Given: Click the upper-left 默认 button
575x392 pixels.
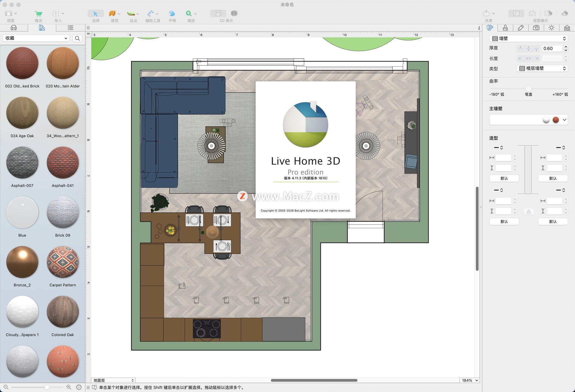Looking at the screenshot, I should tap(504, 178).
